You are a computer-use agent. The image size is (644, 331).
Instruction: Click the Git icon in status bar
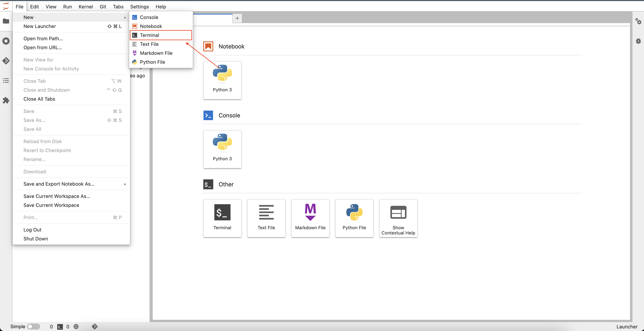point(95,326)
